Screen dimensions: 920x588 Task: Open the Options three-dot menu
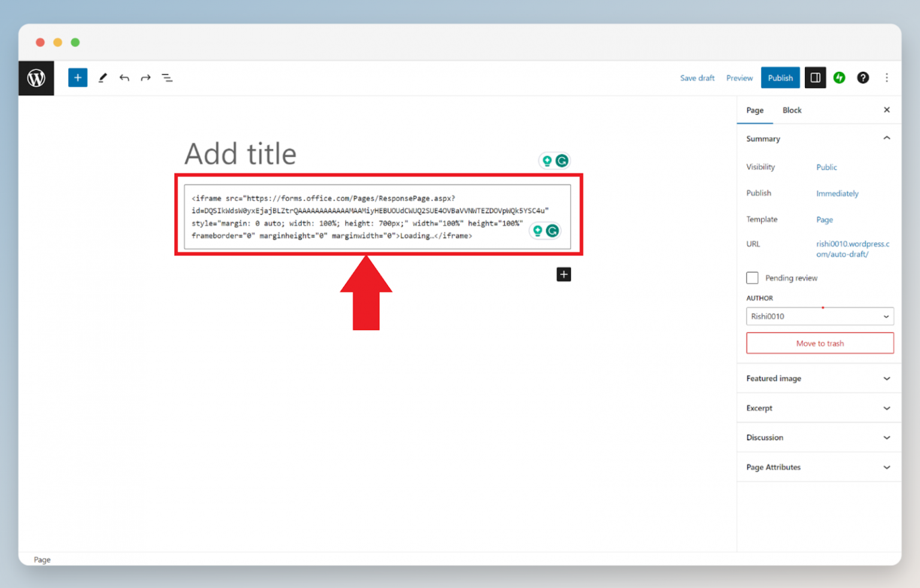(887, 78)
